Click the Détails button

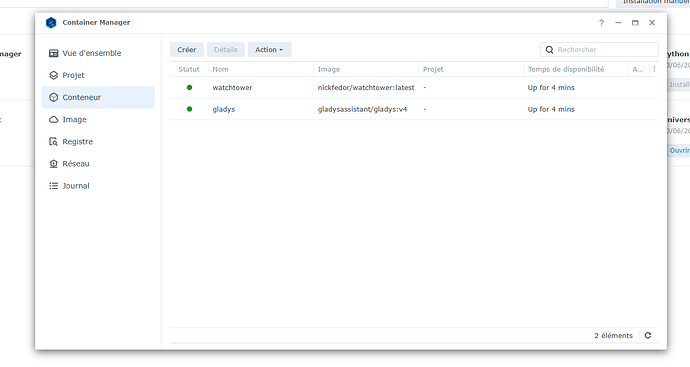point(226,50)
